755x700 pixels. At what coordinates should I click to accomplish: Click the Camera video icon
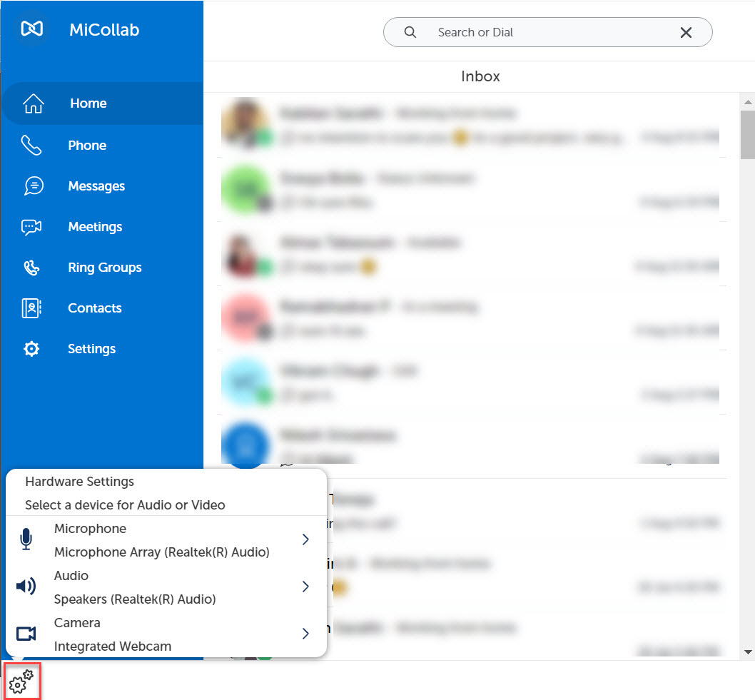26,634
